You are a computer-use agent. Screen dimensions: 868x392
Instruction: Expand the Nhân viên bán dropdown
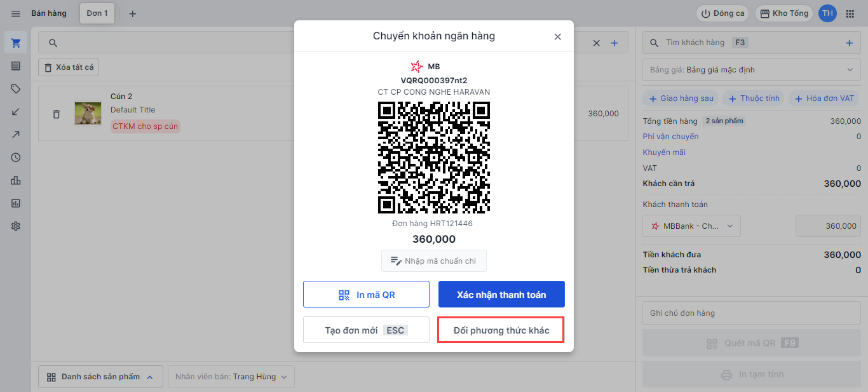coord(231,377)
